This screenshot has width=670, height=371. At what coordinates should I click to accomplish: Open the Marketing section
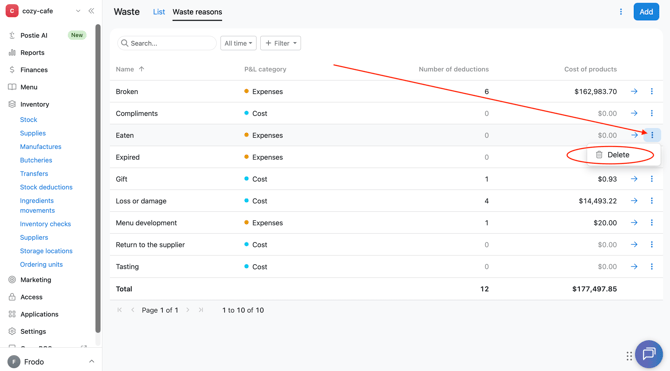(x=35, y=280)
